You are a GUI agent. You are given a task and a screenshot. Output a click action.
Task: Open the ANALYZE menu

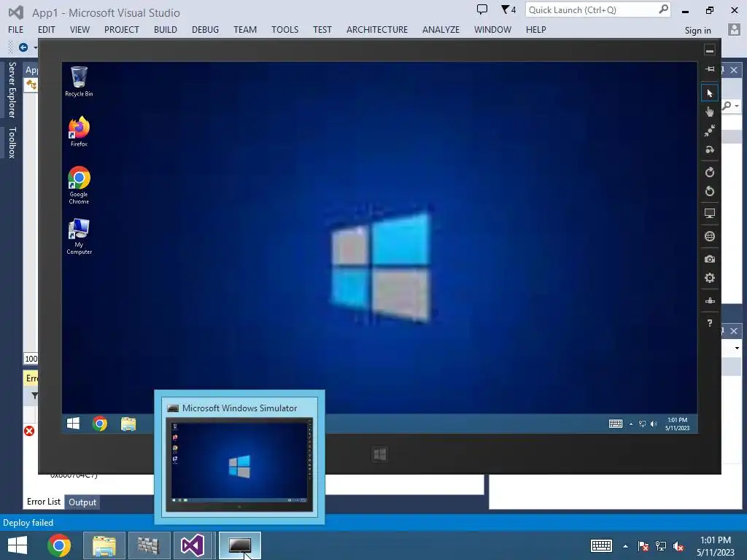pyautogui.click(x=441, y=29)
